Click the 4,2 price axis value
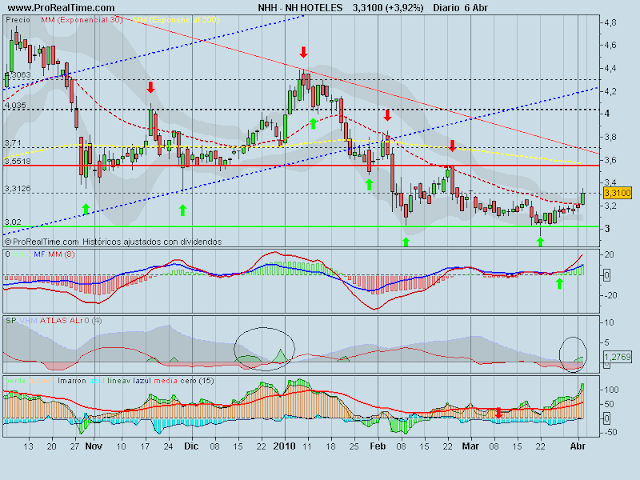Viewport: 640px width, 480px height. [611, 91]
